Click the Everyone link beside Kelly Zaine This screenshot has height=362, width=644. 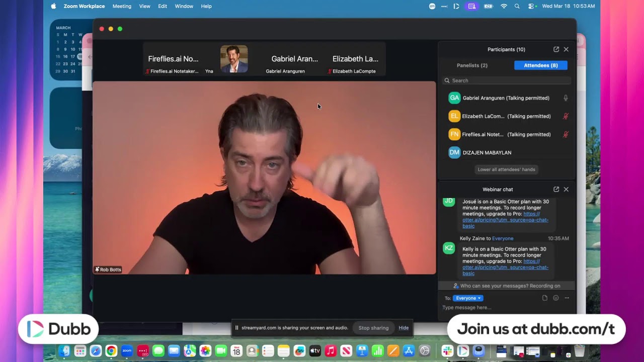click(503, 238)
